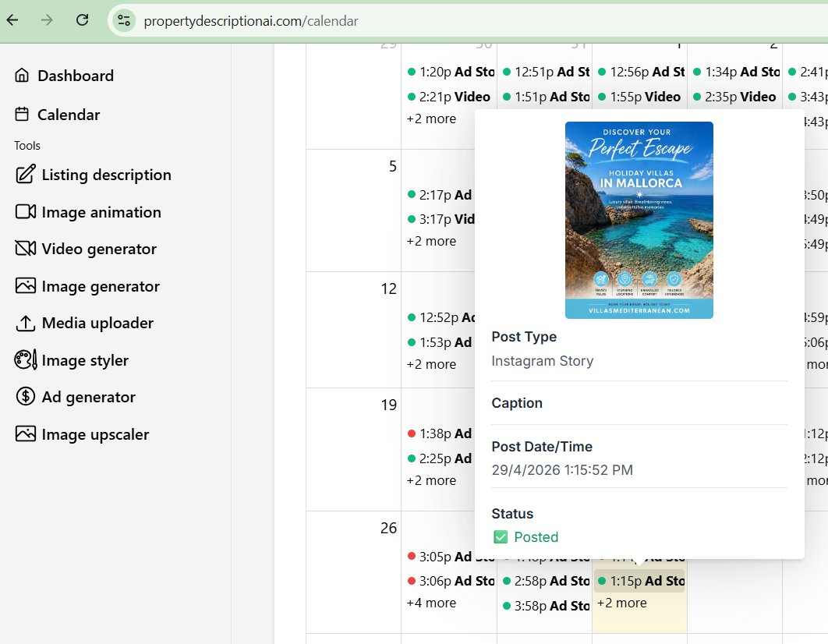Screen dimensions: 828x644
Task: Open the 1:34p Ad Story event
Action: 735,72
